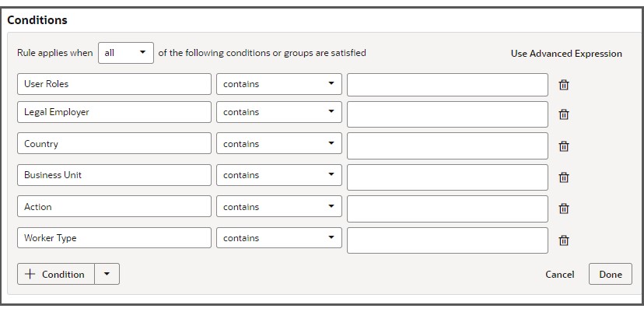Image resolution: width=644 pixels, height=312 pixels.
Task: Select the Business Unit attribute field
Action: pos(114,175)
